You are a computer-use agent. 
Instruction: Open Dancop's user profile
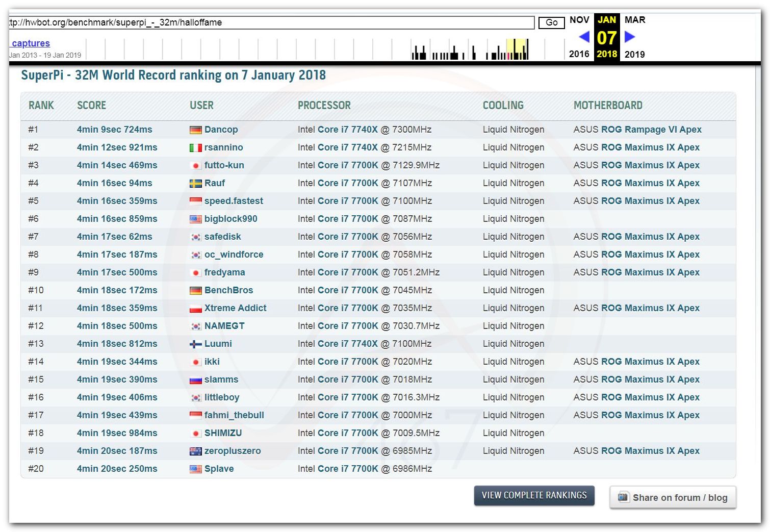[221, 130]
